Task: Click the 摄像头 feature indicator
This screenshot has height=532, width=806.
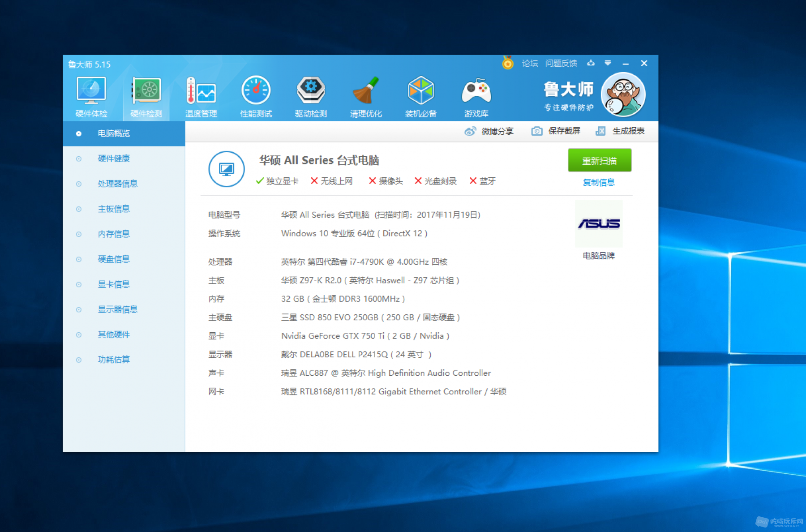Action: click(386, 181)
